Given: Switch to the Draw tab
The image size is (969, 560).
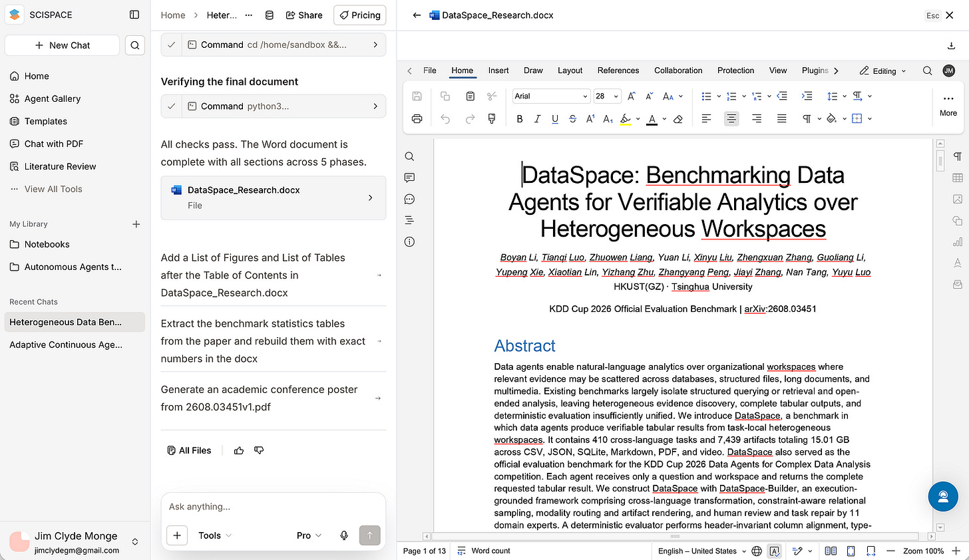Looking at the screenshot, I should tap(533, 70).
